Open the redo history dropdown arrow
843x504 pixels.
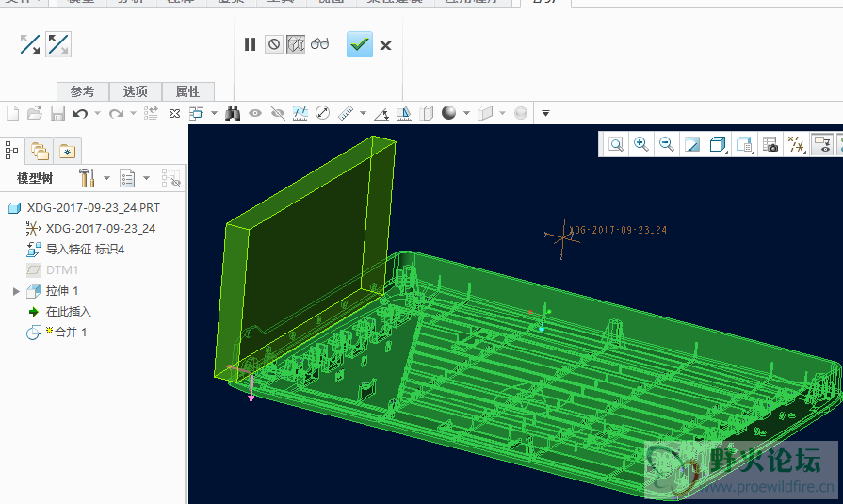coord(133,113)
